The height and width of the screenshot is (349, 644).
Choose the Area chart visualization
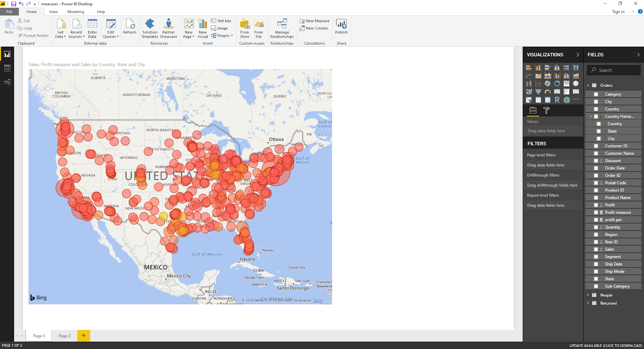(x=538, y=76)
